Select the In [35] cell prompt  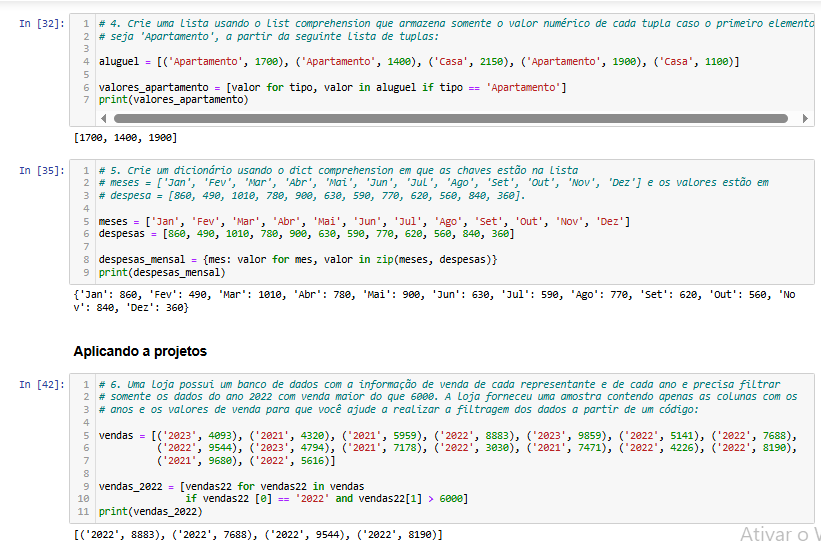42,171
